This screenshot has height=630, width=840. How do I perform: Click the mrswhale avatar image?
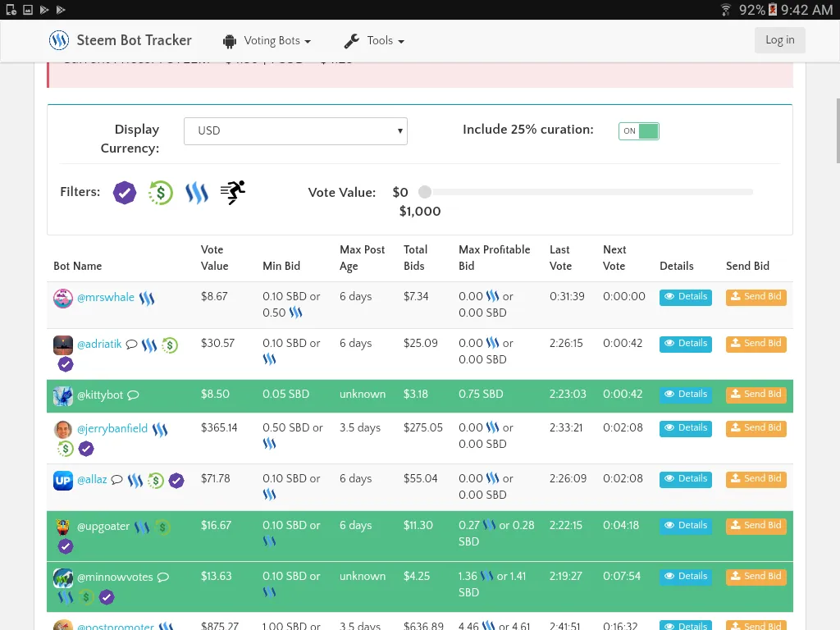63,299
